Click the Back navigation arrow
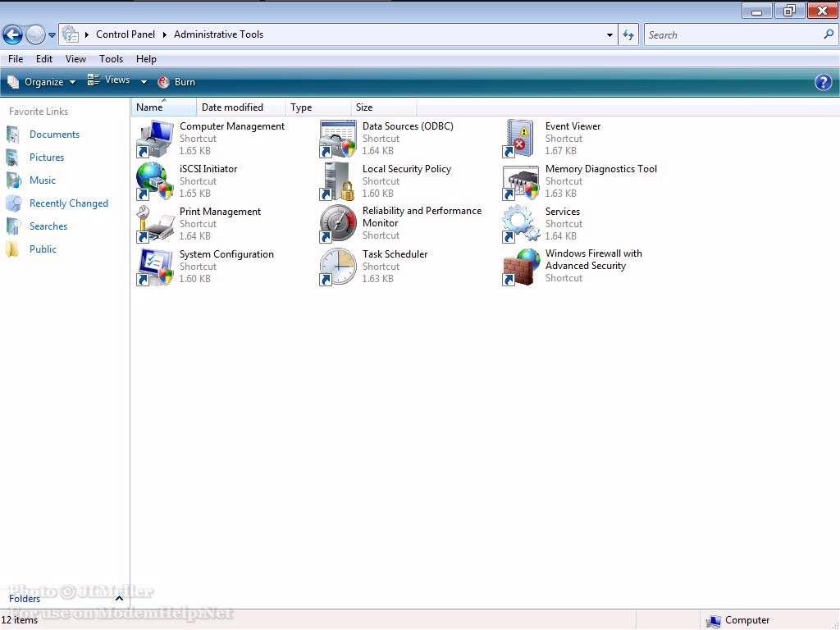 point(13,34)
